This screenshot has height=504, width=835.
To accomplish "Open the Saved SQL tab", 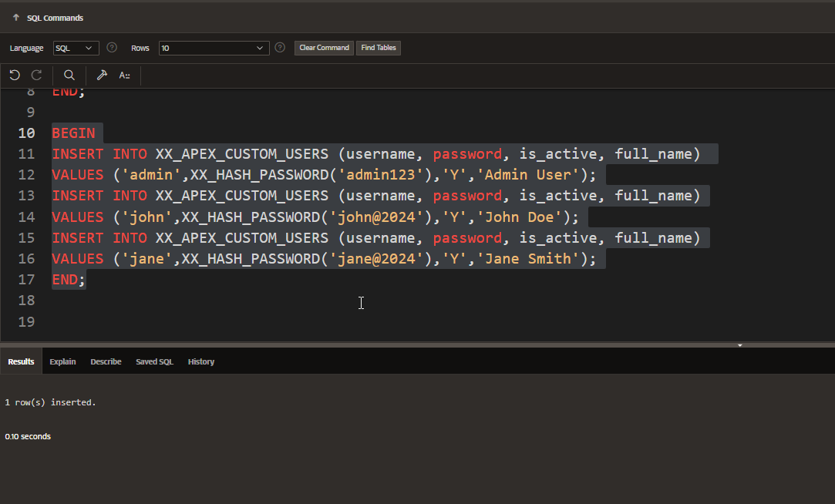I will (154, 361).
